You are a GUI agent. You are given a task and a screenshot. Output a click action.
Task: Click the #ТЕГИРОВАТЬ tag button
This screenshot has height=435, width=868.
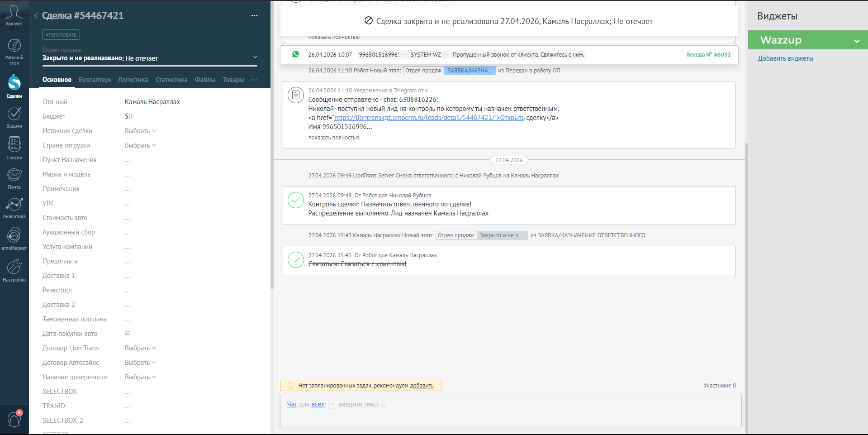tap(61, 35)
